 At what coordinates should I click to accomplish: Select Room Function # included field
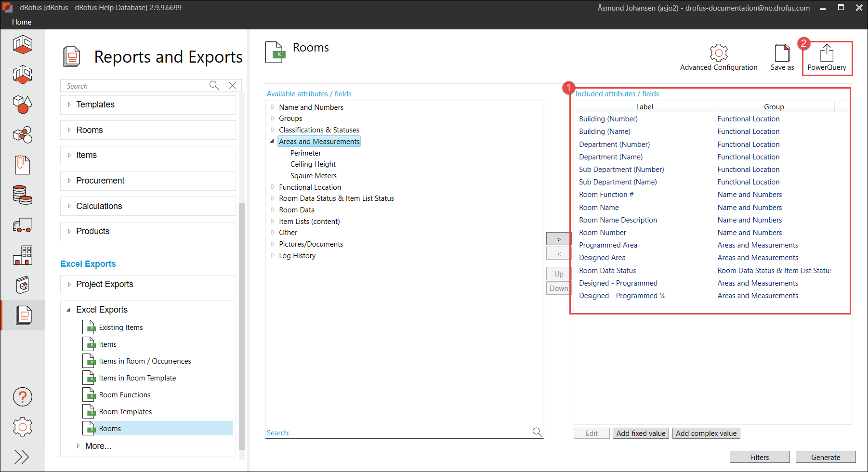606,195
